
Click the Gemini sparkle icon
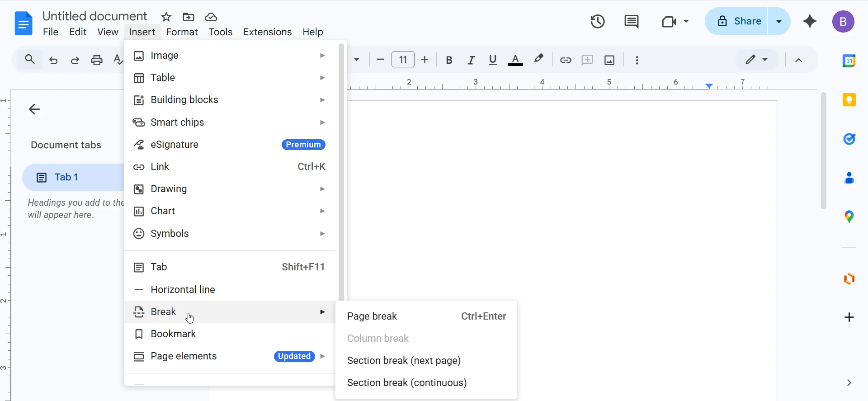(810, 21)
